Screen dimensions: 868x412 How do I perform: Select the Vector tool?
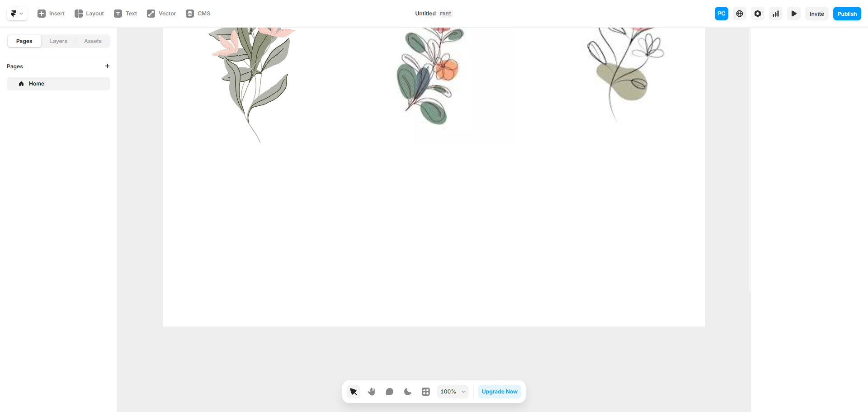(x=161, y=14)
